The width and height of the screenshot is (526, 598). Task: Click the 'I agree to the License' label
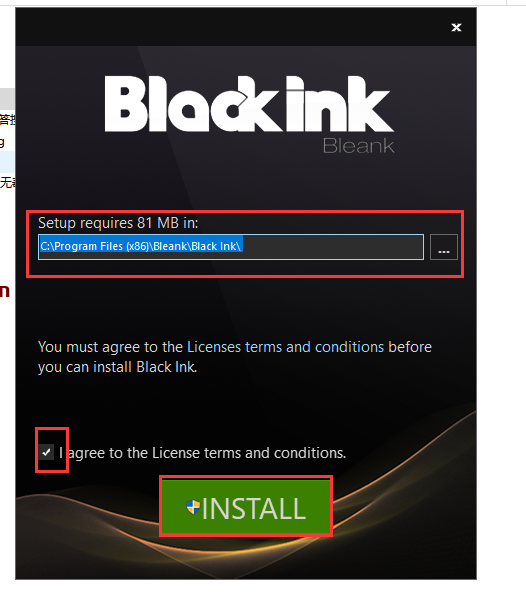pos(203,453)
